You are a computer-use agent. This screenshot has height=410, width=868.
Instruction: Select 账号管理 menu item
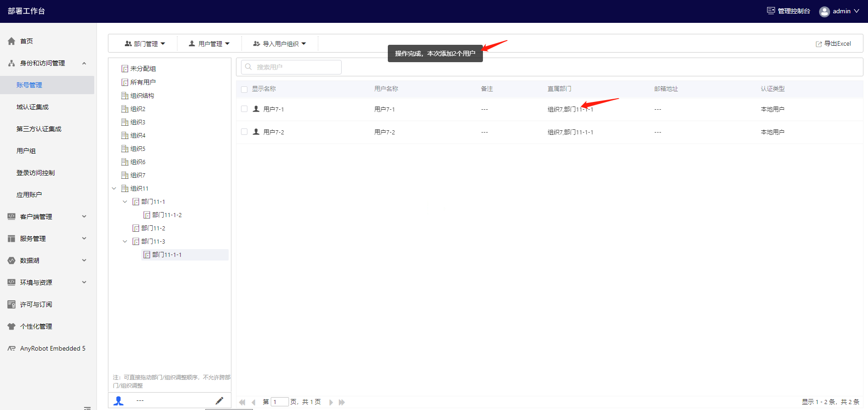[x=47, y=85]
